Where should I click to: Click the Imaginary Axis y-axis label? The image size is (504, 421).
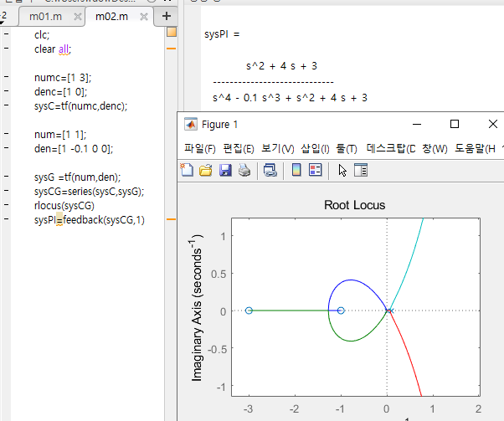tap(197, 308)
